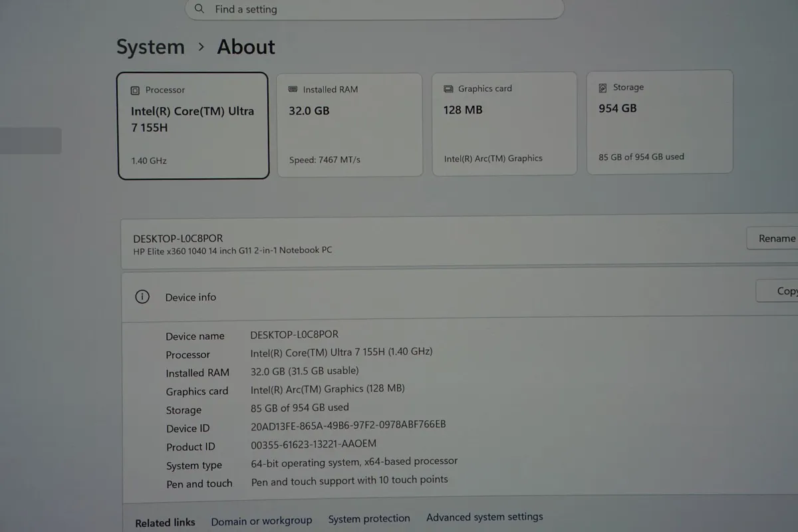
Task: Click the Product ID label
Action: click(191, 447)
